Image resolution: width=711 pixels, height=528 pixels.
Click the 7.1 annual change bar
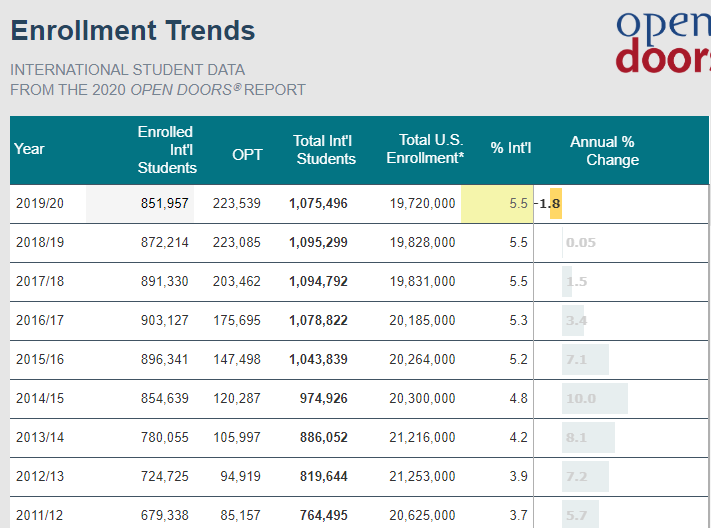[x=585, y=359]
